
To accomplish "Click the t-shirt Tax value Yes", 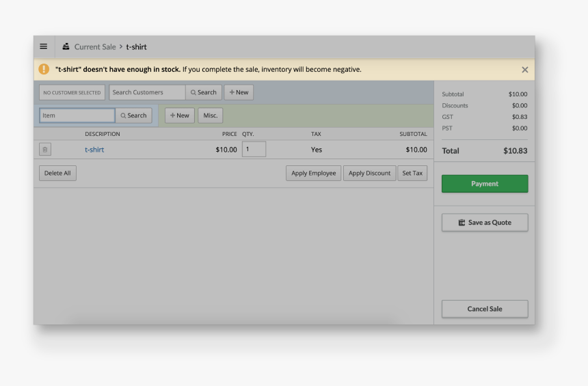I will tap(316, 150).
